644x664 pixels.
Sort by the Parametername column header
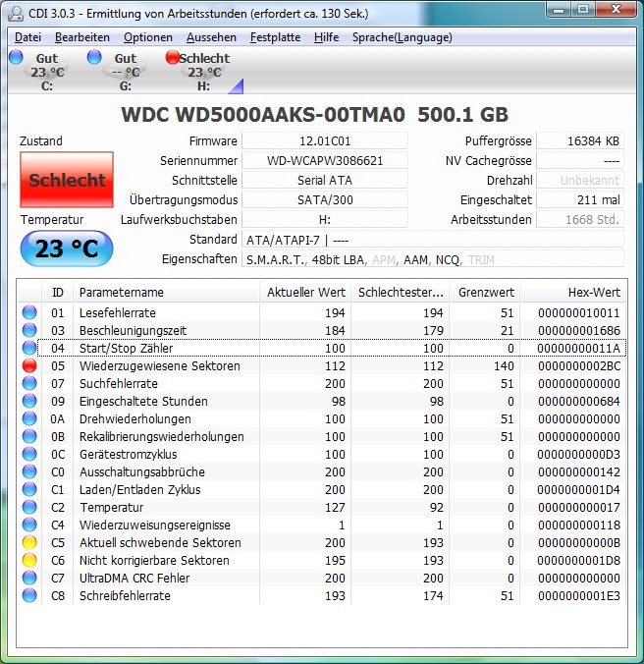[166, 292]
